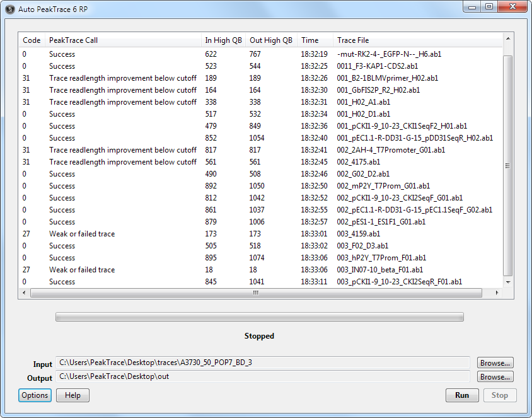Click the Input path field
532x418 pixels.
tap(263, 363)
